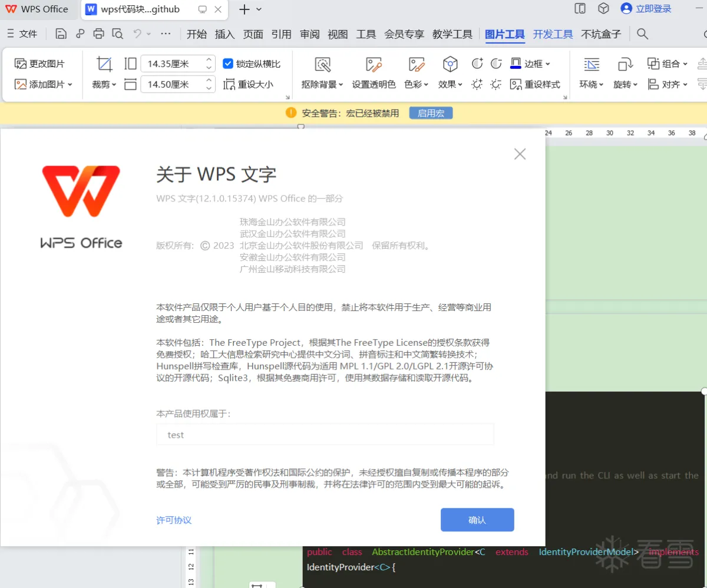
Task: Uncheck the 锁定纵横比 checkbox
Action: 228,64
